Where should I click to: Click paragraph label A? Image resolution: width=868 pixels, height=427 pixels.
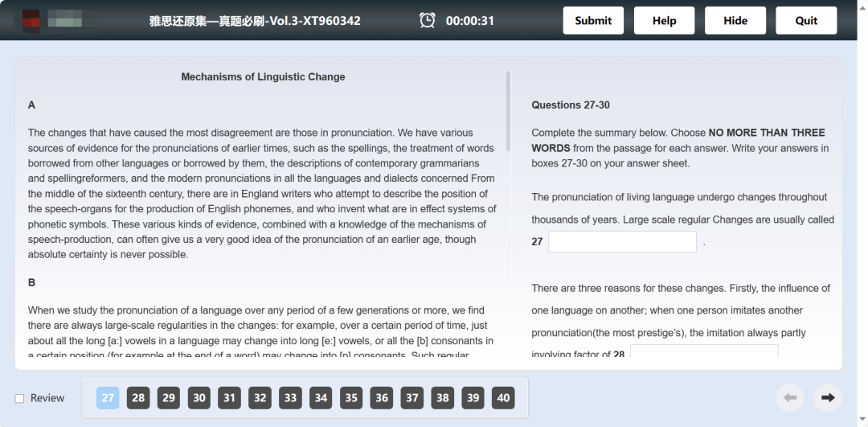tap(31, 105)
